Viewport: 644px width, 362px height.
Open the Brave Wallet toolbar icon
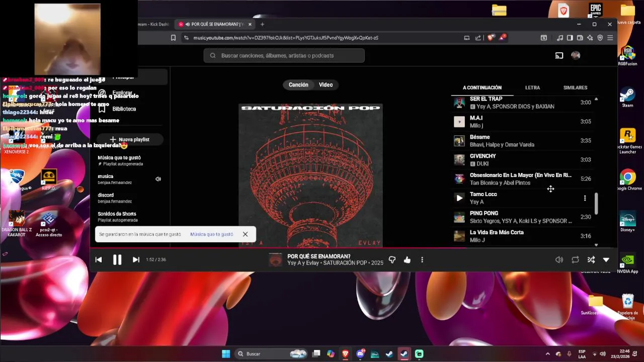point(580,38)
